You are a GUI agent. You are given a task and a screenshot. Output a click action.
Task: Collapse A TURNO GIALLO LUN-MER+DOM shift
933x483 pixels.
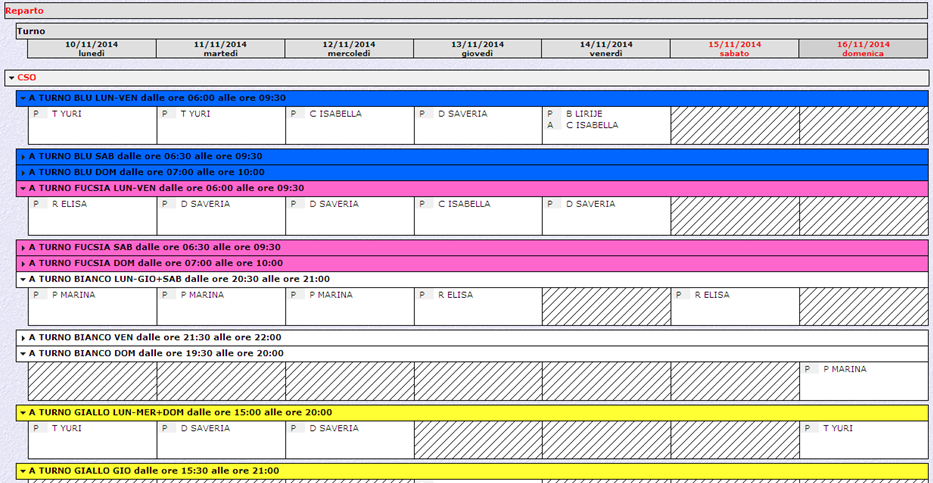23,413
